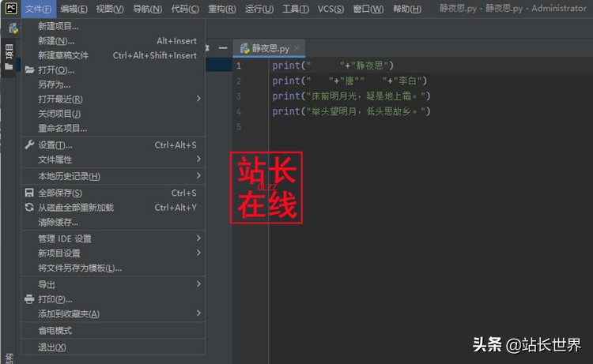Choose 清除缓存 menu entry
This screenshot has width=593, height=364.
(x=113, y=223)
